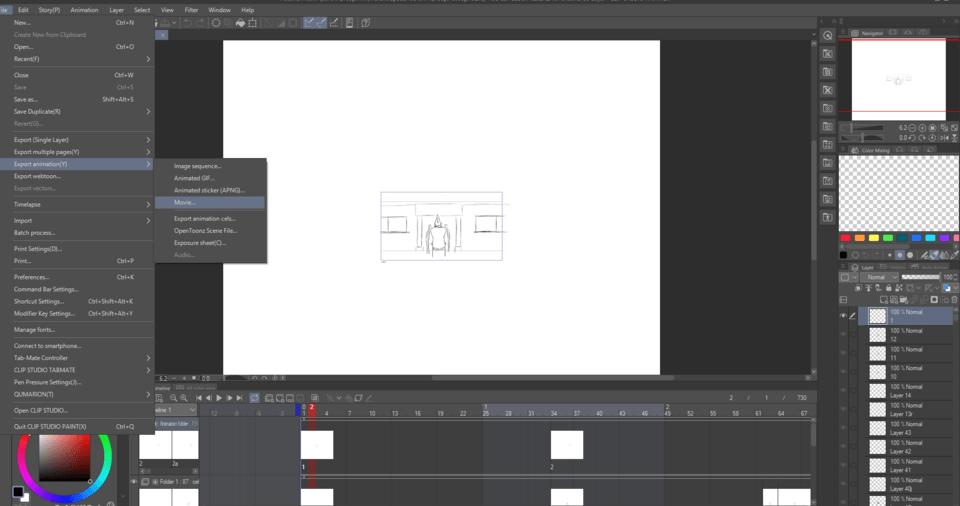Open the Filter menu
The height and width of the screenshot is (506, 960).
click(191, 10)
